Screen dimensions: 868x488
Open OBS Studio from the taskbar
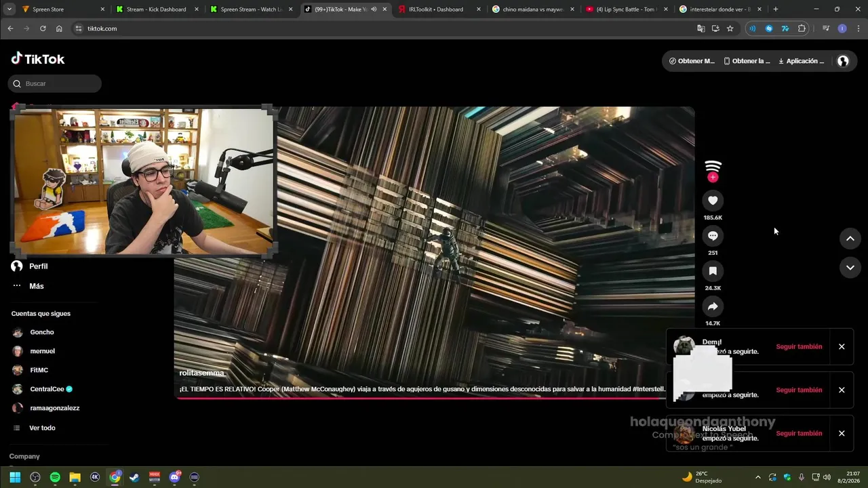coord(35,477)
